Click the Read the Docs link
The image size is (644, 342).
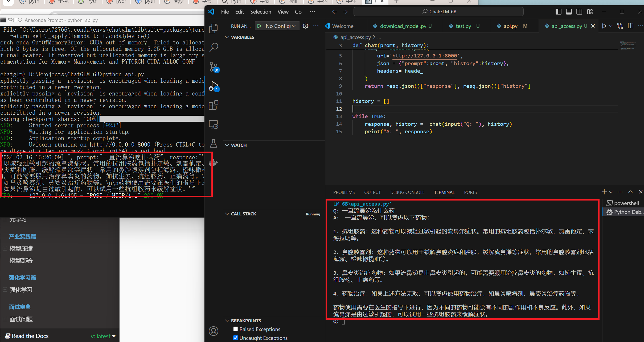click(30, 336)
